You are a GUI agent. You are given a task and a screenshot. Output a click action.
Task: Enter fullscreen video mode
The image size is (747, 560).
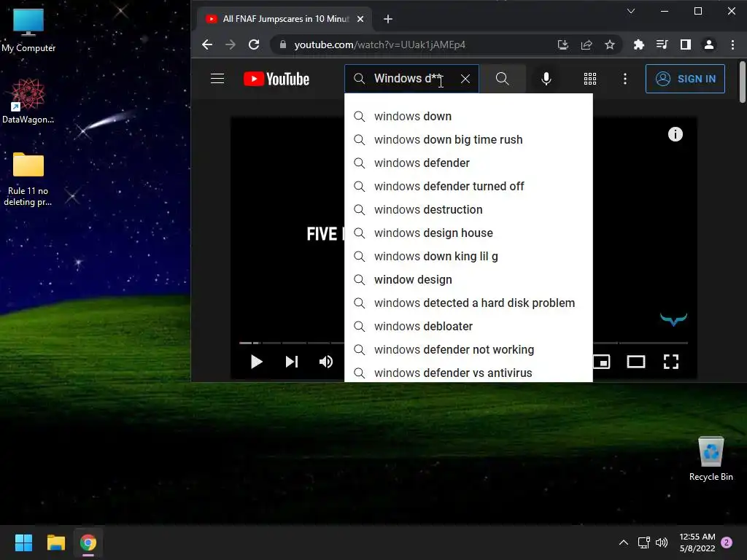point(671,362)
